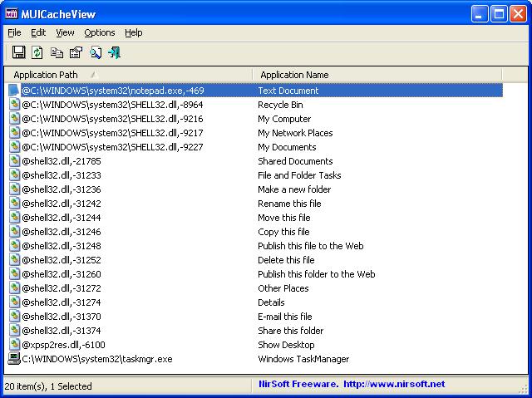
Task: Select the Windows TaskManager entry
Action: 303,359
